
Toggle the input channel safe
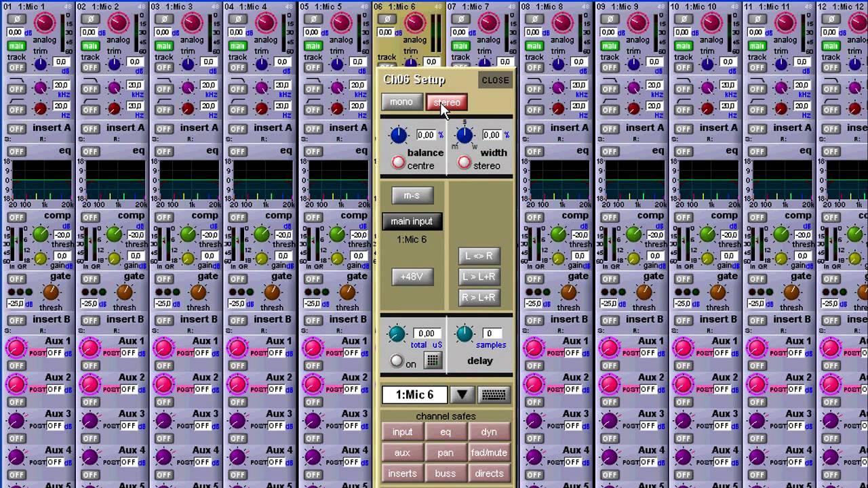[x=402, y=432]
